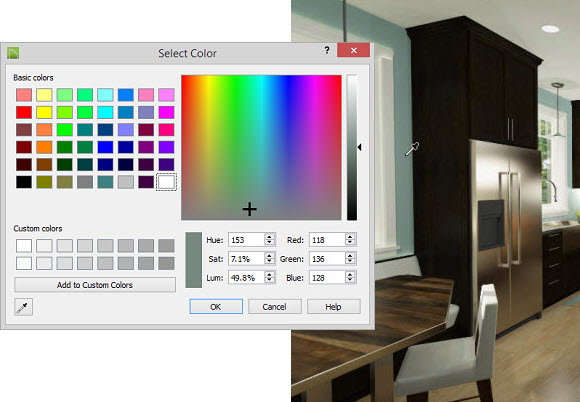
Task: Increase the Green value with up arrow
Action: tap(350, 256)
